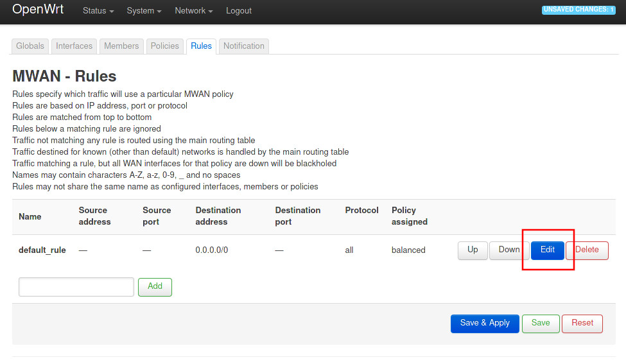
Task: Focus the new rule name field
Action: (x=76, y=287)
